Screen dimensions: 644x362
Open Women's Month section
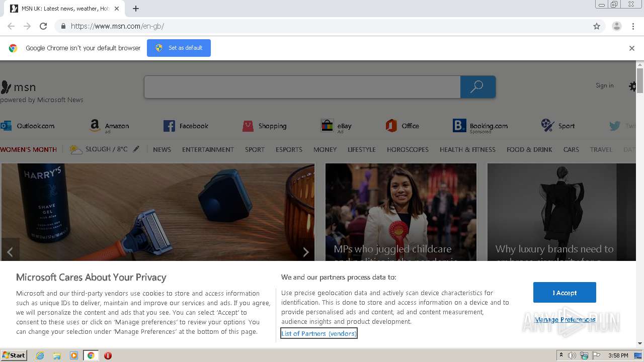[29, 149]
